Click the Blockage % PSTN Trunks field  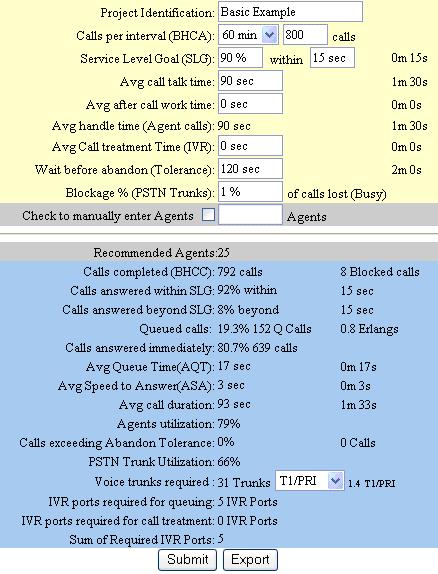coord(250,192)
